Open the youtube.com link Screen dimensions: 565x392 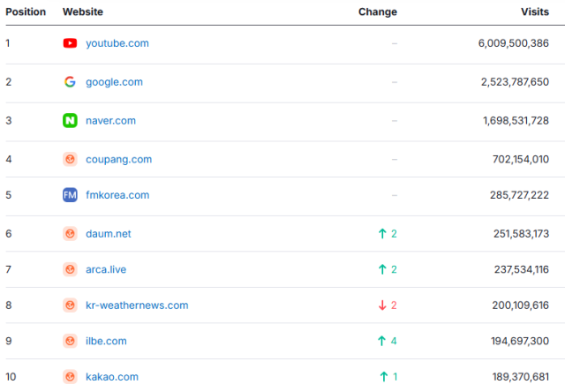click(117, 43)
